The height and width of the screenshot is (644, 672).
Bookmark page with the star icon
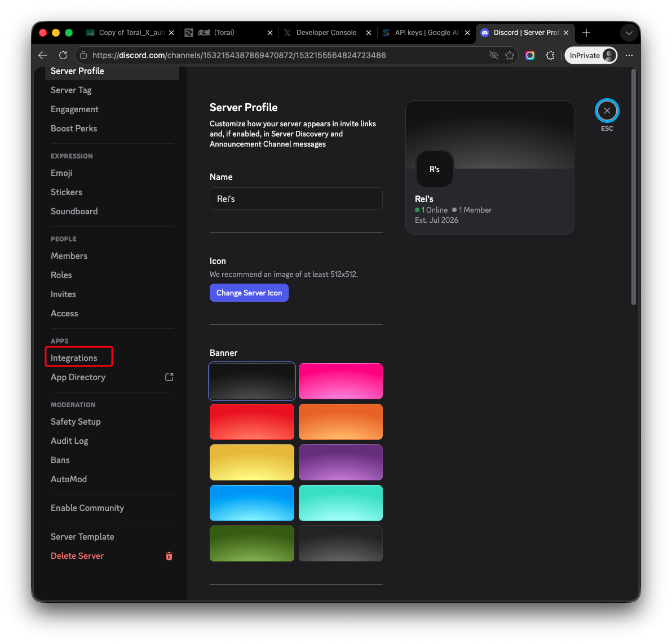click(x=510, y=55)
